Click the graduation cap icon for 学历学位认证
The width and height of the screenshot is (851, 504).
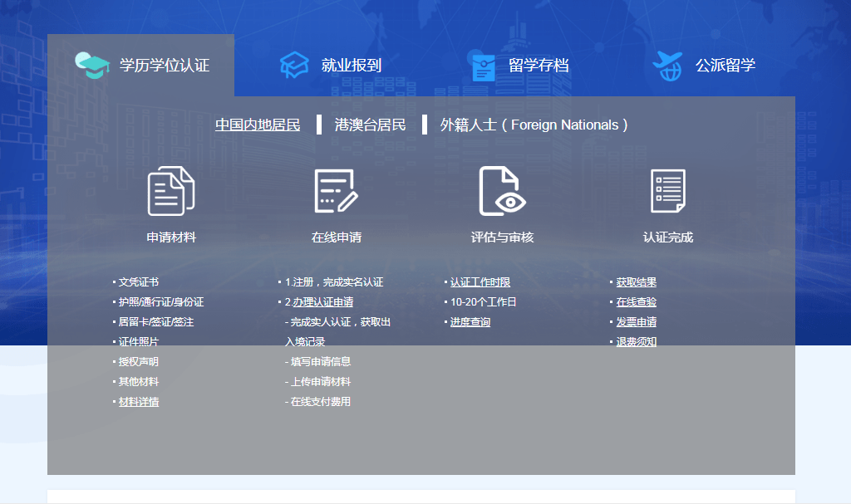pyautogui.click(x=91, y=66)
